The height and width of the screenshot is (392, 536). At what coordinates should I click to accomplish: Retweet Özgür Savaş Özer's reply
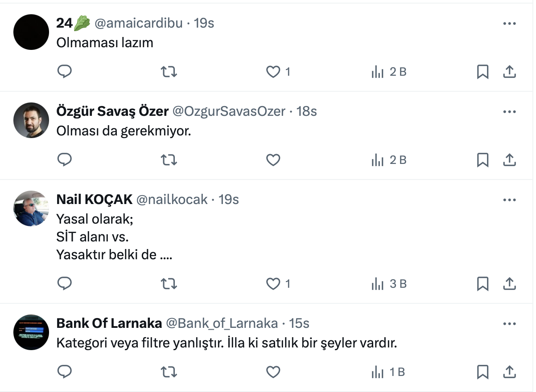pyautogui.click(x=169, y=160)
